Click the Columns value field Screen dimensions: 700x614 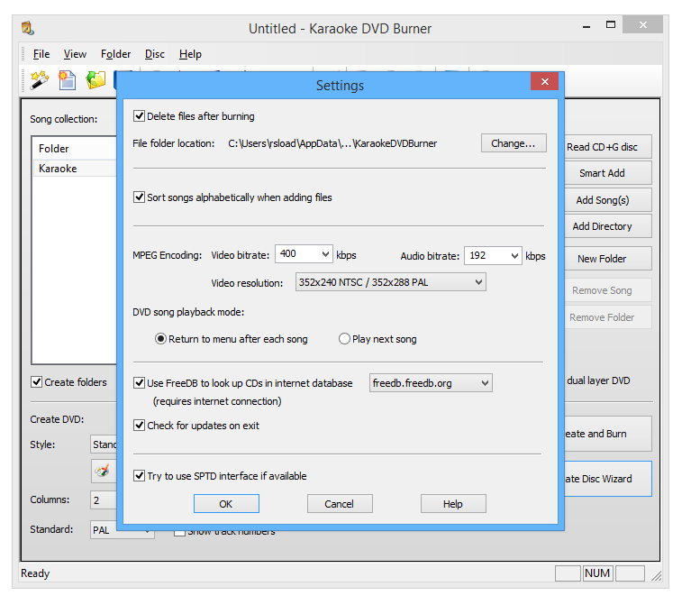tap(104, 499)
